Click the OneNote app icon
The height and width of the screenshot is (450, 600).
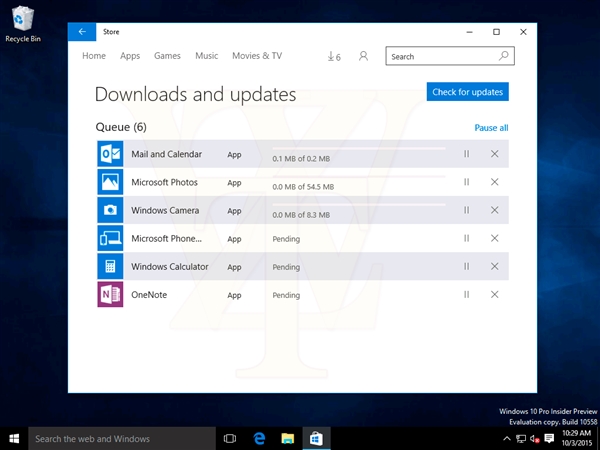(110, 295)
